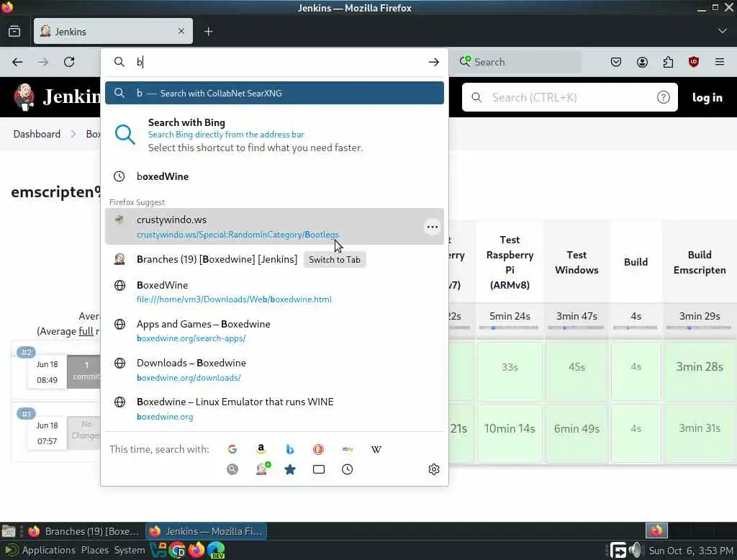Close the Jenkins tab
This screenshot has width=737, height=560.
point(181,31)
